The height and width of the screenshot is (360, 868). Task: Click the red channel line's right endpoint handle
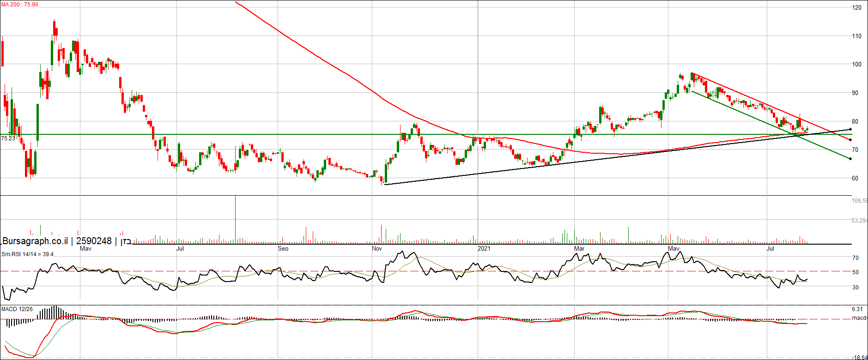tap(850, 140)
